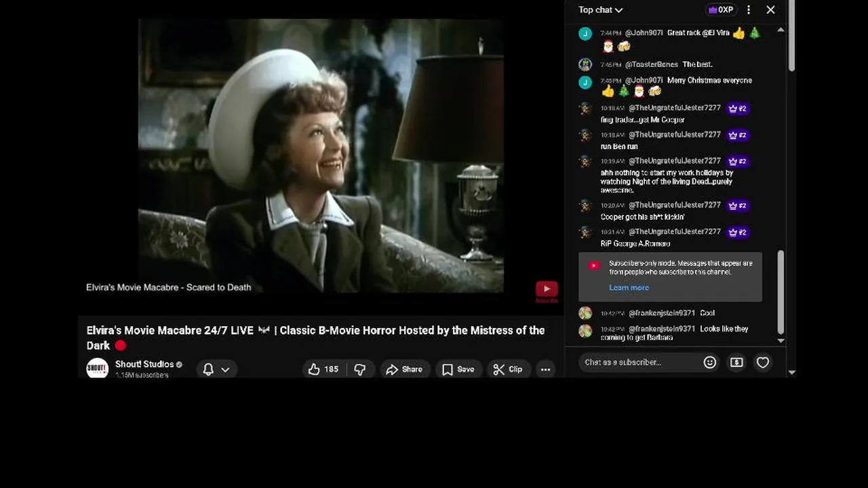Create a Clip of the stream
868x488 pixels.
pos(508,369)
